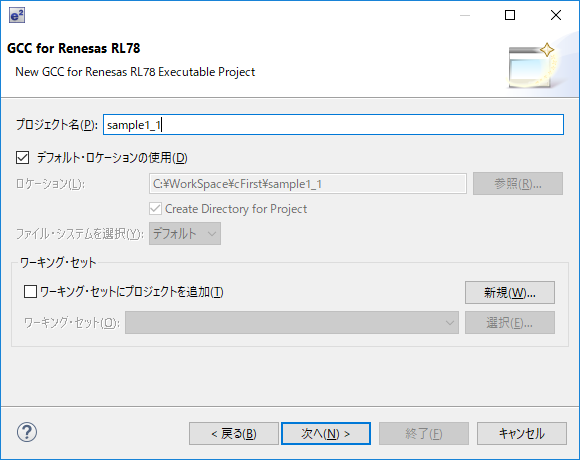The height and width of the screenshot is (460, 580).
Task: Click the New GCC for Renesas RL78 Executable Project text
Action: click(x=135, y=72)
